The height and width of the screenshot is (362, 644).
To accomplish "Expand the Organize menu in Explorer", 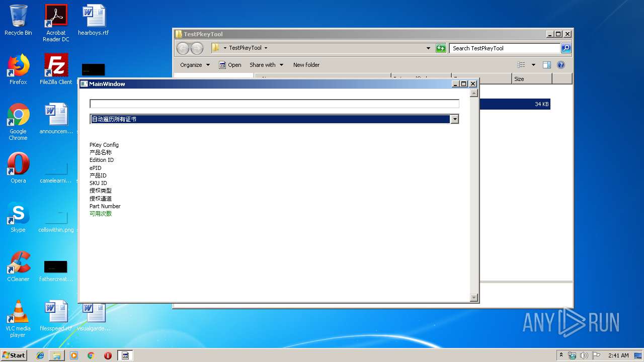I will pos(195,65).
